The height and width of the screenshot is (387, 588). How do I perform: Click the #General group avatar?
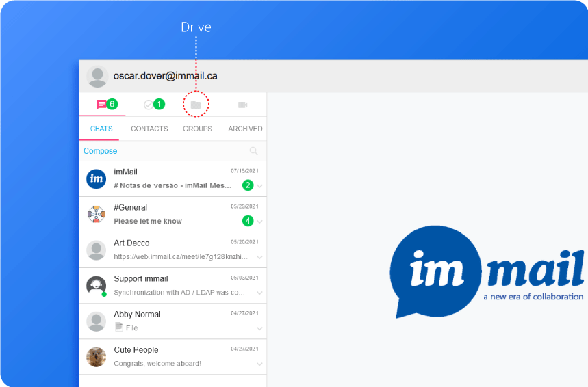[97, 214]
